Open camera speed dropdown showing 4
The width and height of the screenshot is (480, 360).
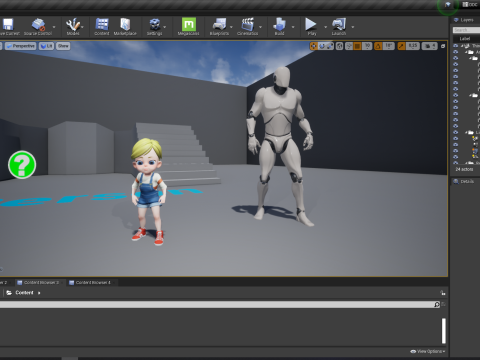[x=429, y=46]
